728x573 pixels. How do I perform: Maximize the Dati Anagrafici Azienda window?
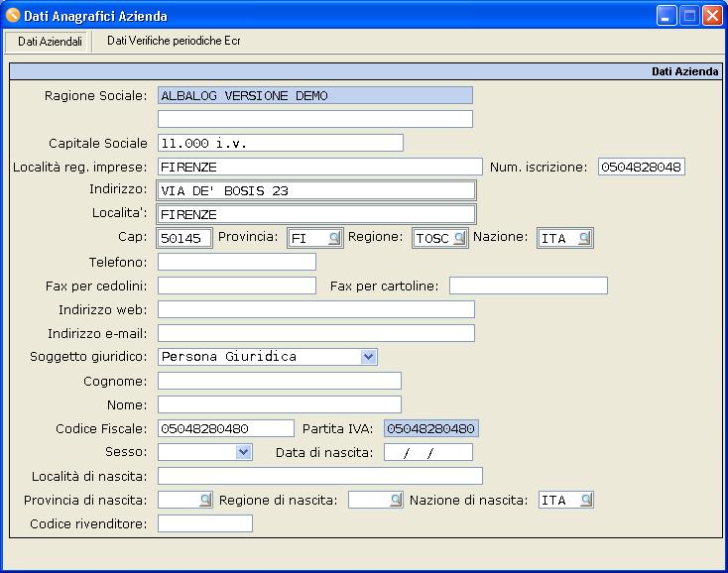pos(689,16)
